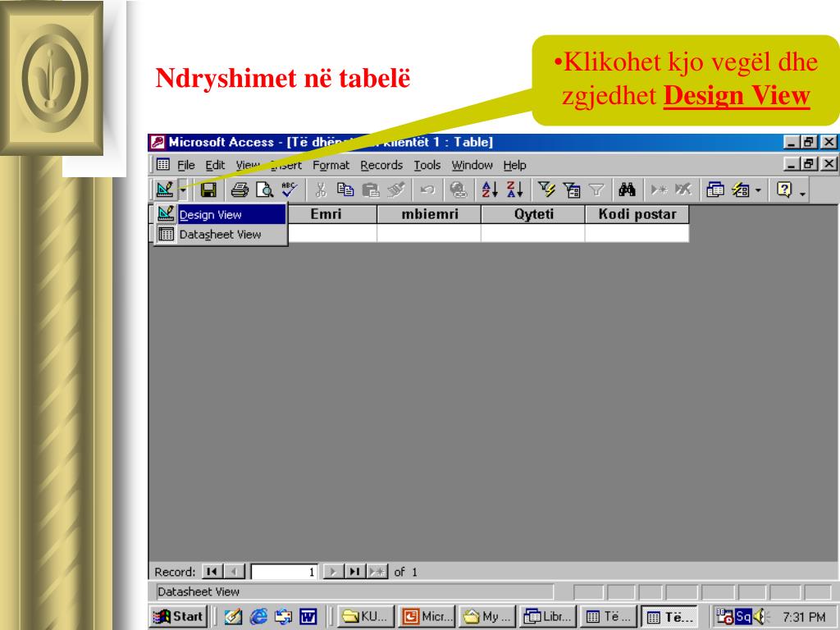This screenshot has height=630, width=840.
Task: Switch to Micr... PowerPoint taskbar button
Action: 427,617
